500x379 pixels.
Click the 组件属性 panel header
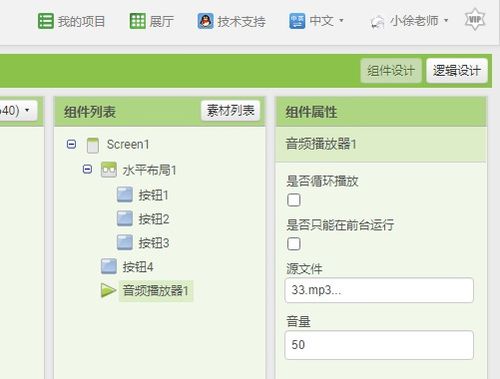(381, 112)
